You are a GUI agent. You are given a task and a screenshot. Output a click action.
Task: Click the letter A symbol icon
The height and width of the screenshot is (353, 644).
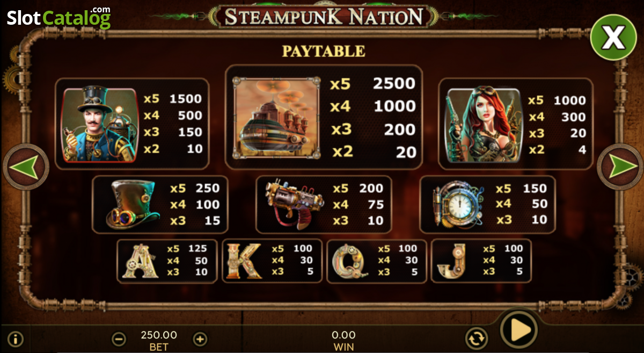pos(141,262)
